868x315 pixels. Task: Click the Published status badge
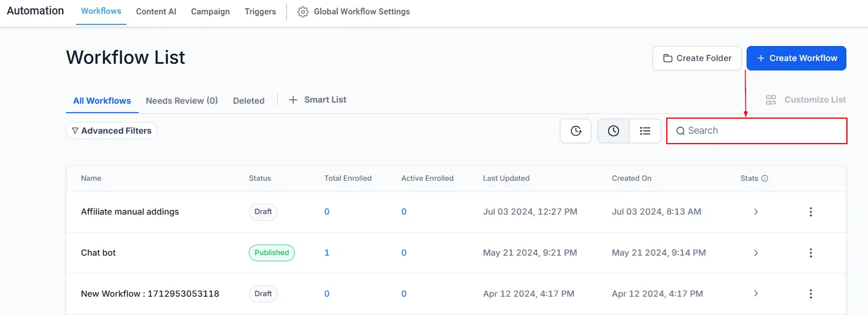pyautogui.click(x=272, y=253)
